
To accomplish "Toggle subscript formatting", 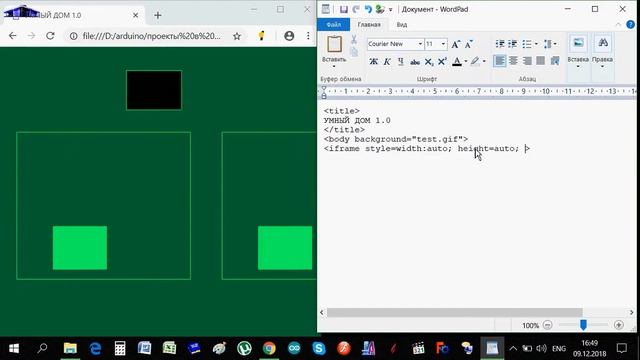I will (429, 62).
